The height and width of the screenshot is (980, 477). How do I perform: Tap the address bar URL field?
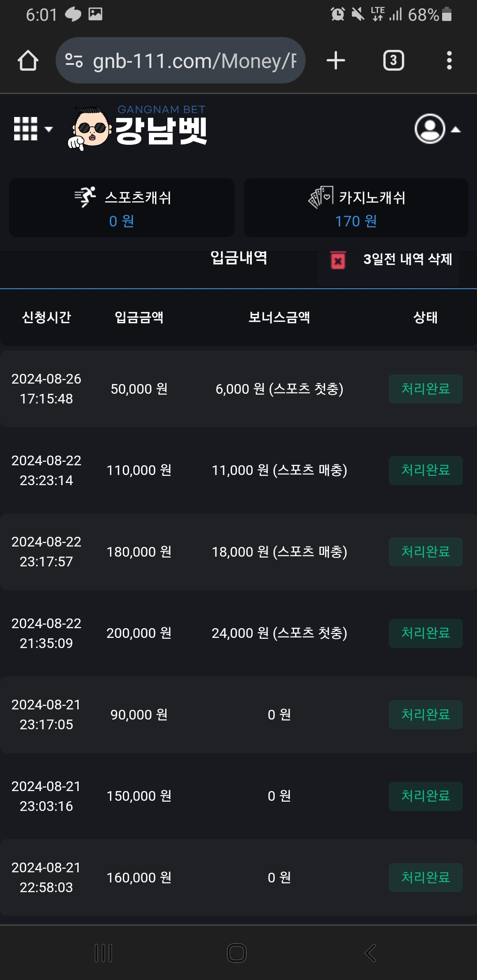click(194, 60)
